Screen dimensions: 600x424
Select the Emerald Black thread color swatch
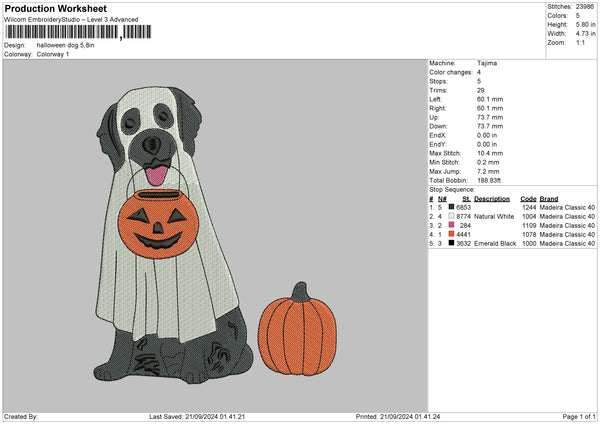point(449,243)
